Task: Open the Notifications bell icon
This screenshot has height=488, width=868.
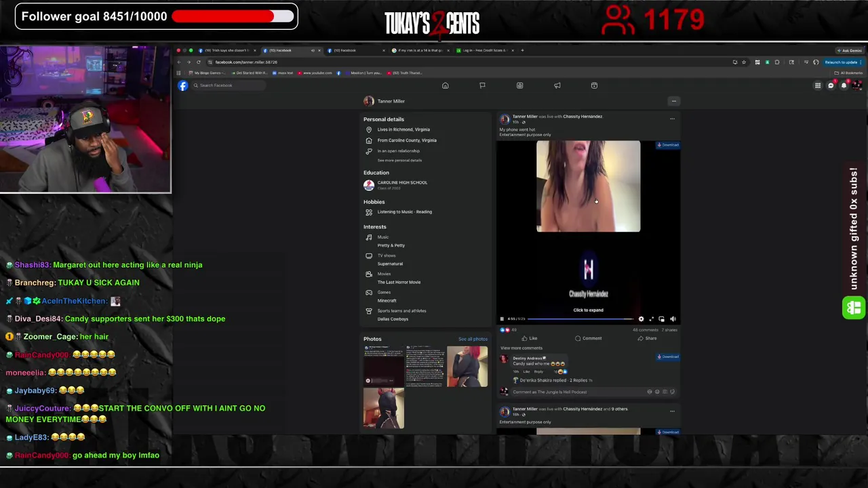Action: tap(844, 85)
